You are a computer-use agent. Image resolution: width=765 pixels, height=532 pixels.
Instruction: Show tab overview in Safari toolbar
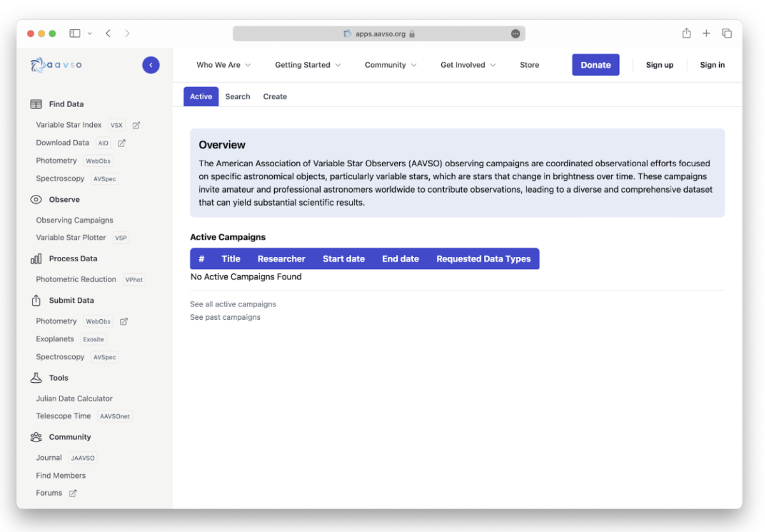pos(727,33)
